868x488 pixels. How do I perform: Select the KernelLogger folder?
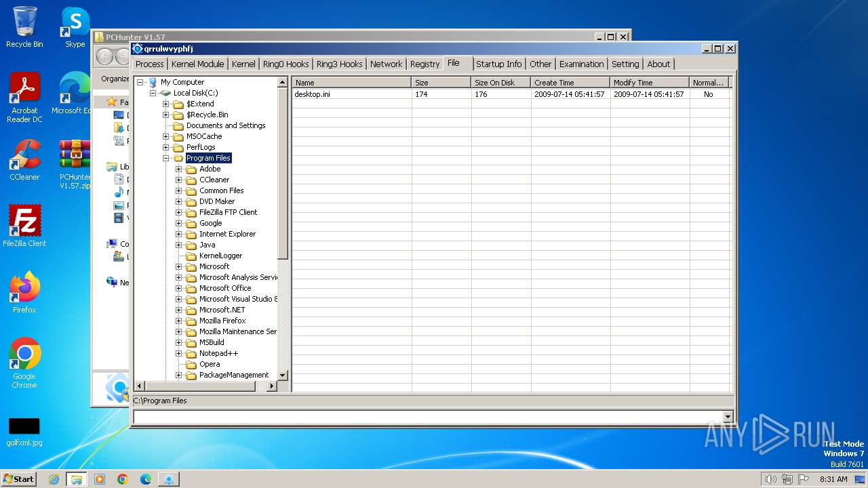tap(220, 256)
